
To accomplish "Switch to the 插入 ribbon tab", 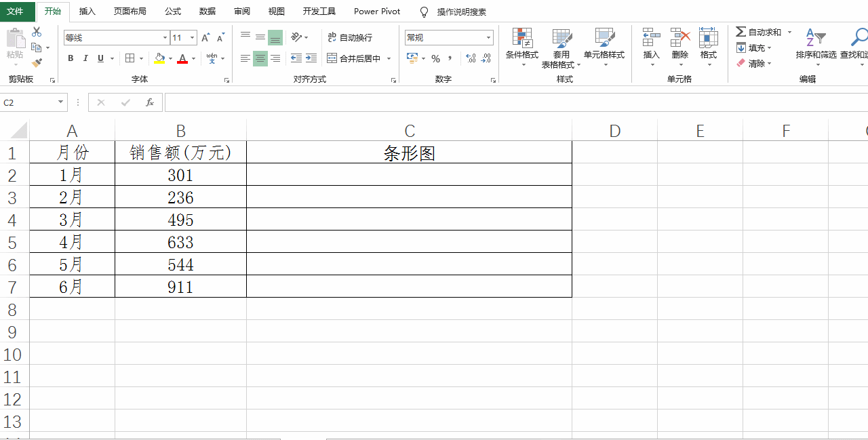I will tap(87, 12).
